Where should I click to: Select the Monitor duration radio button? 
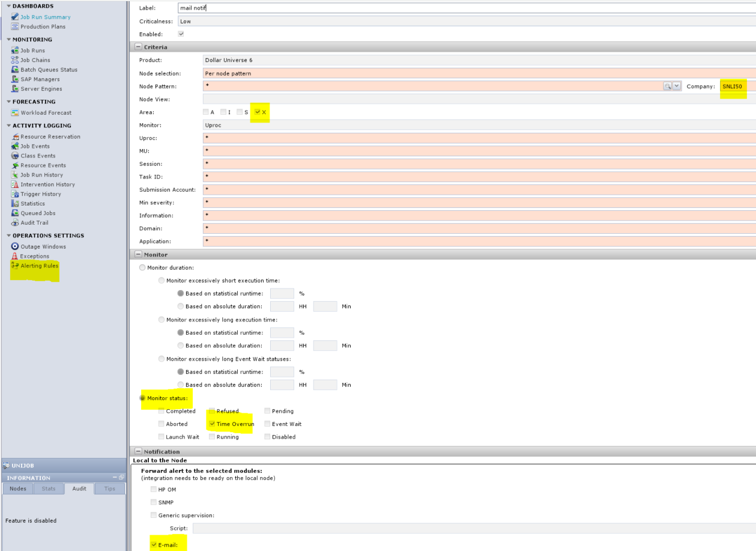(x=142, y=267)
